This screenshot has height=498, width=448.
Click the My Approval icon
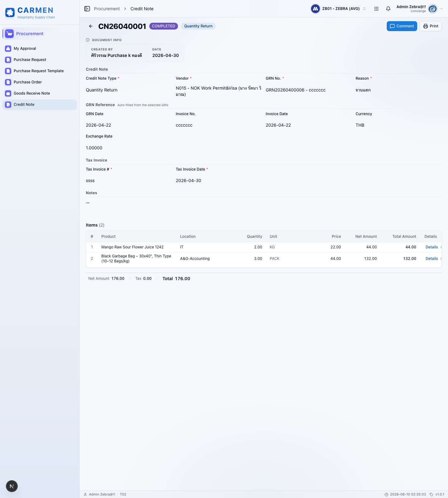(x=8, y=49)
